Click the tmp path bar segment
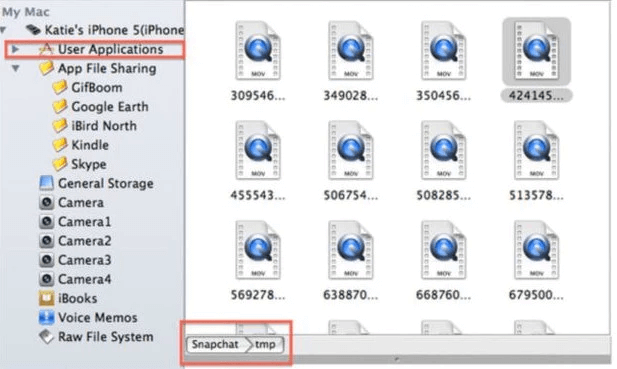The image size is (617, 369). tap(267, 345)
